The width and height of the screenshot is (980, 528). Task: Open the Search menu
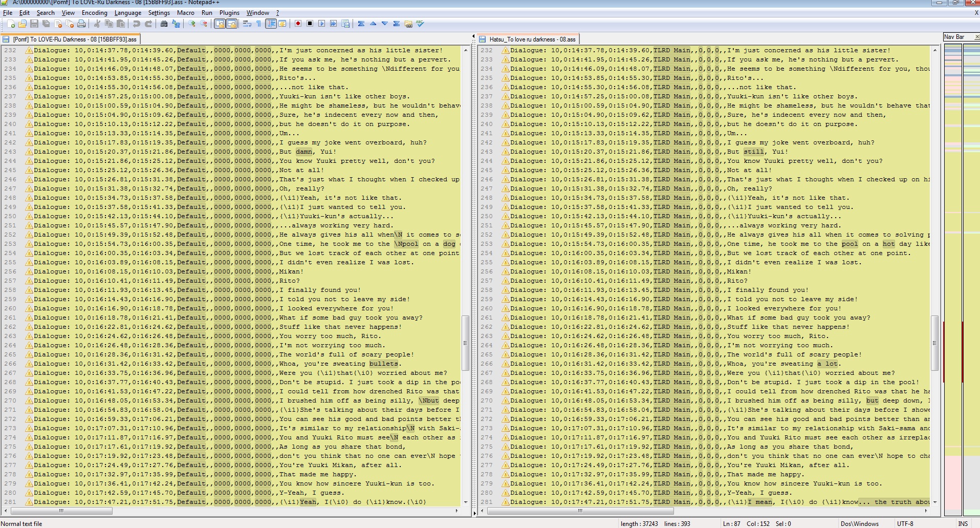click(x=46, y=13)
